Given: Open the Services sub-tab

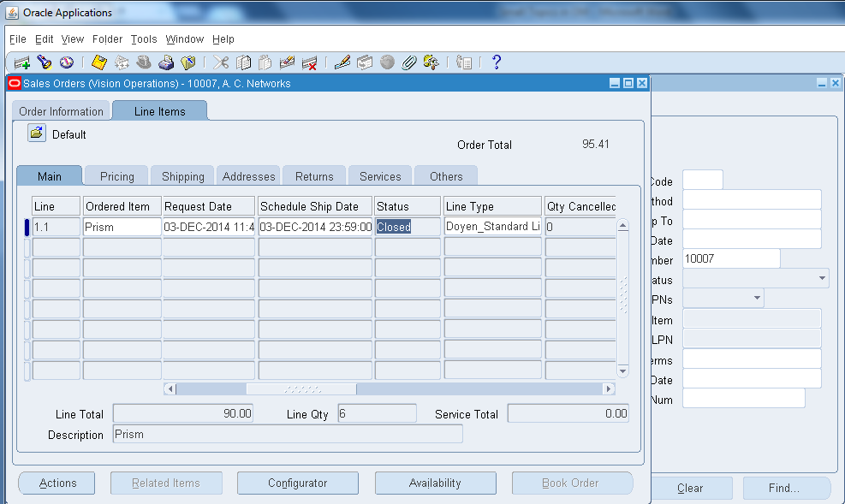Looking at the screenshot, I should pyautogui.click(x=380, y=176).
